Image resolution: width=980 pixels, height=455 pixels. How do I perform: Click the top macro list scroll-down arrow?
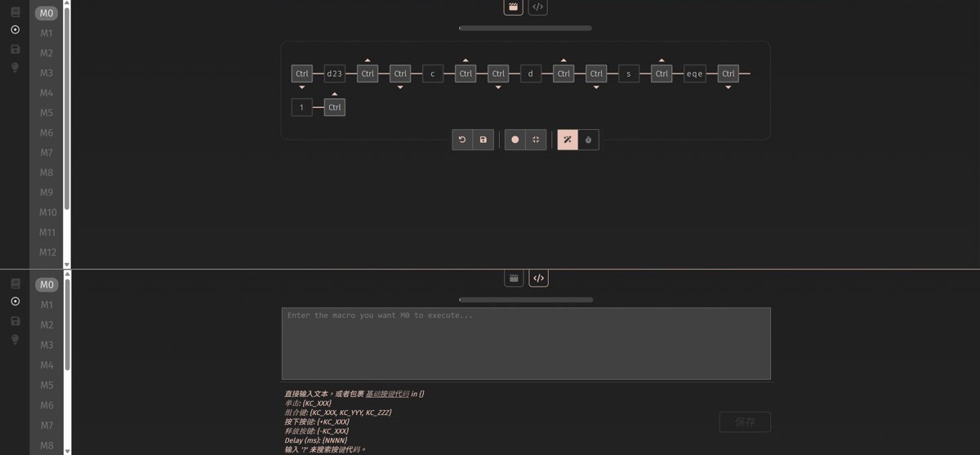tap(67, 265)
